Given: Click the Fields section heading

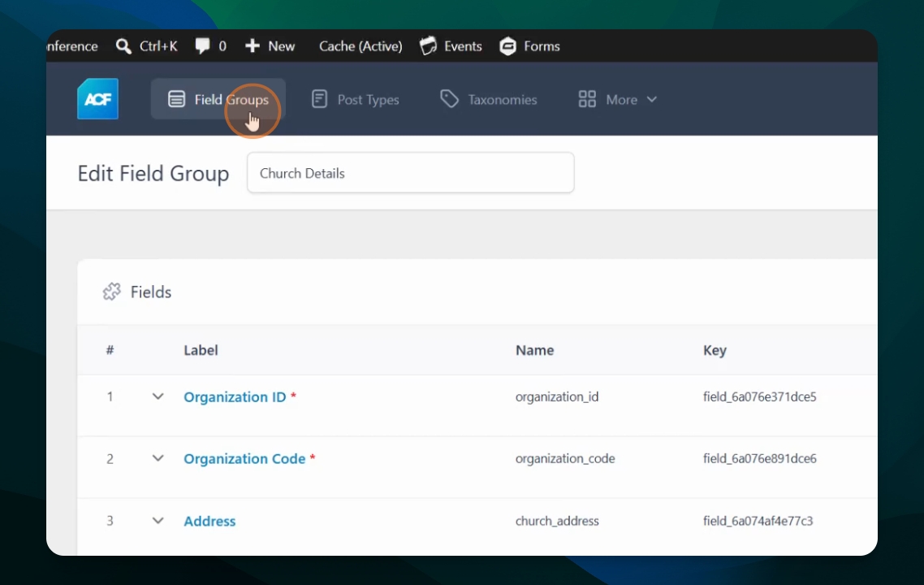Looking at the screenshot, I should (151, 292).
